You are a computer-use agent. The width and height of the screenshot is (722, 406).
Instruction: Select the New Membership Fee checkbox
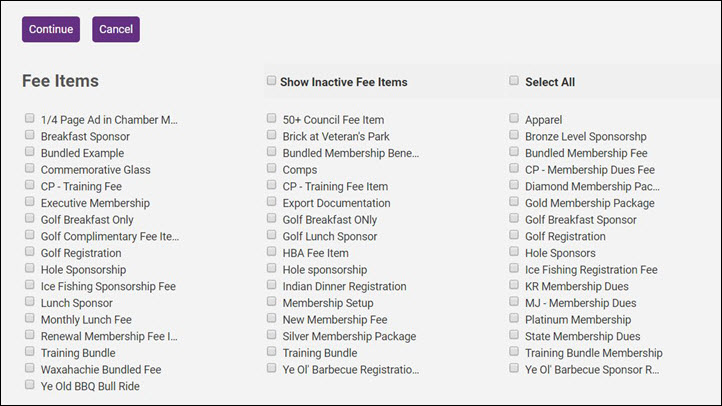click(x=272, y=319)
